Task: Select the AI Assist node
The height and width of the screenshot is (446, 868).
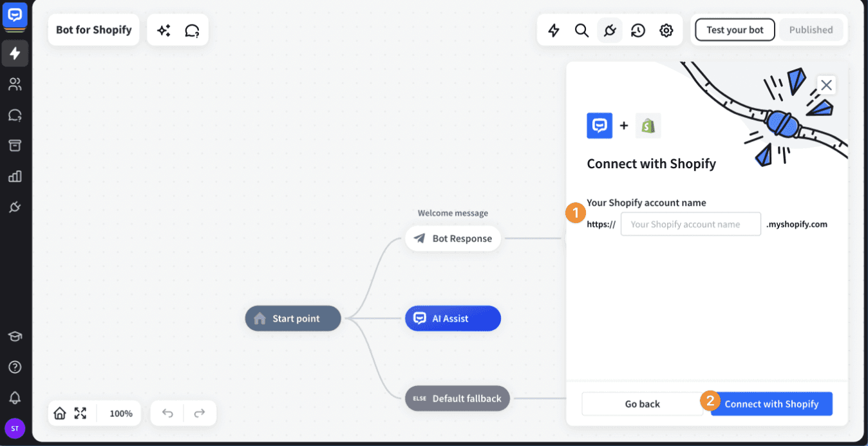Action: tap(453, 318)
